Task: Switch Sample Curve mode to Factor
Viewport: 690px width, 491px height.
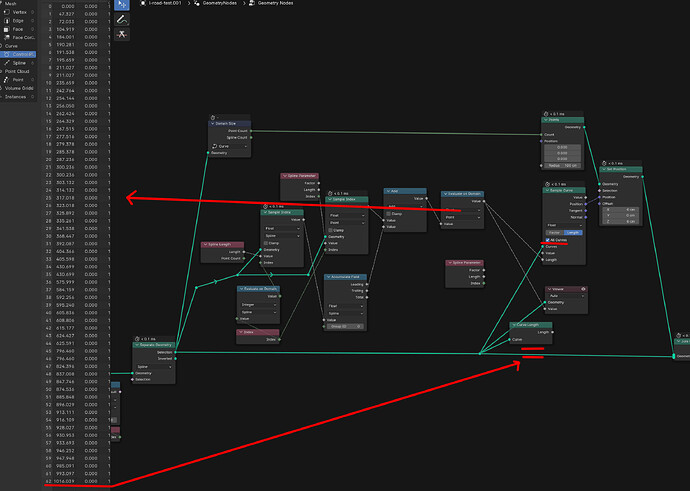Action: pyautogui.click(x=554, y=232)
